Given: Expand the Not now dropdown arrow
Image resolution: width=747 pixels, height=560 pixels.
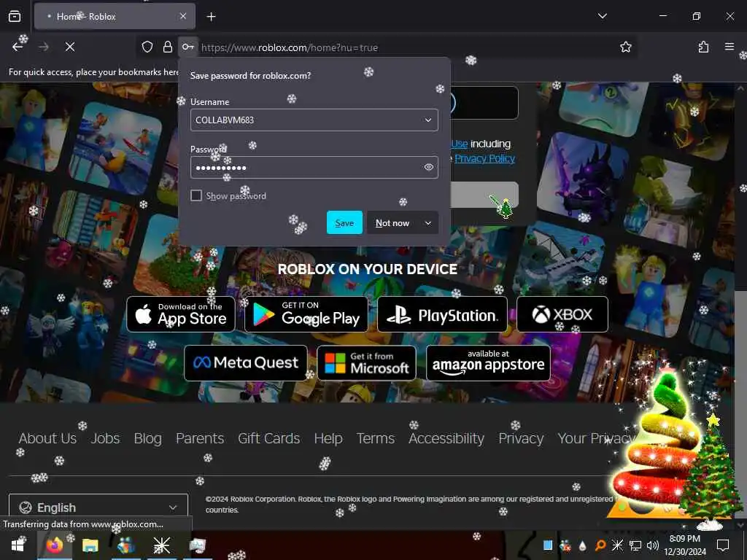Looking at the screenshot, I should pyautogui.click(x=427, y=223).
